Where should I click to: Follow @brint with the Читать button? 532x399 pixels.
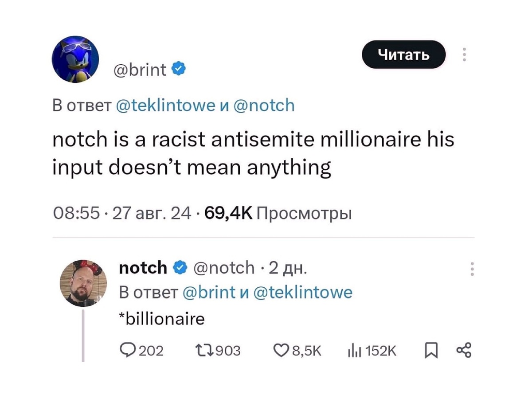coord(403,55)
